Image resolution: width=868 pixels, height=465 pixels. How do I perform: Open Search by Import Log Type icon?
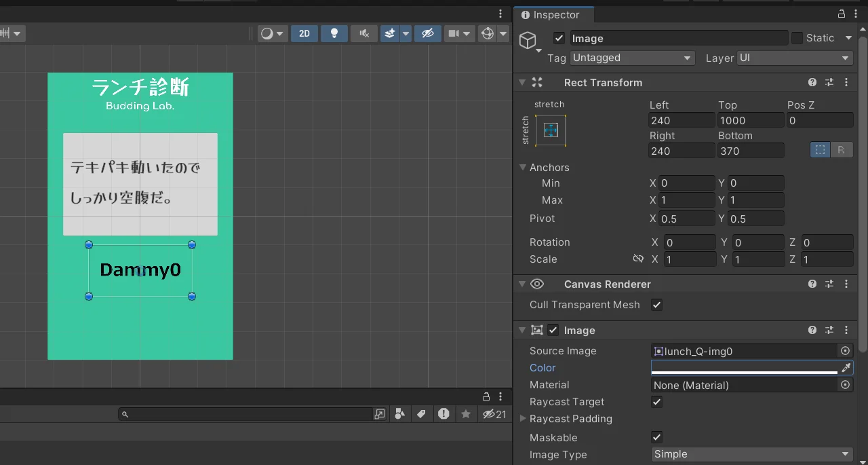[443, 413]
